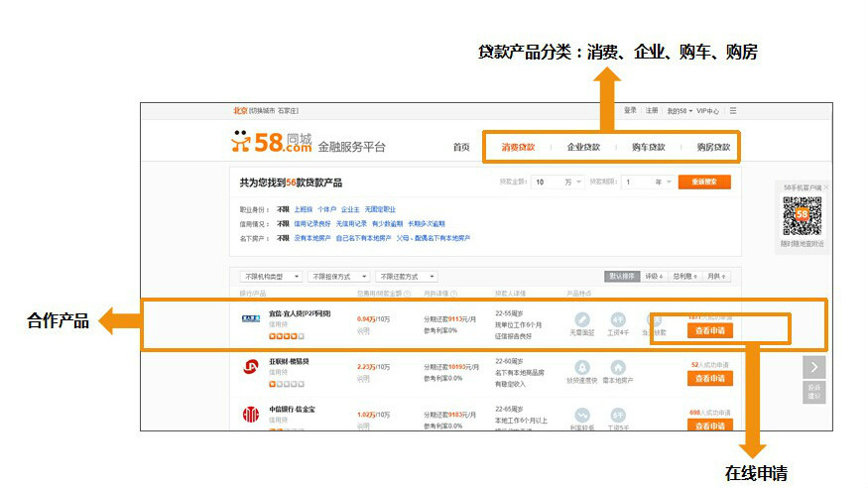Viewport: 868px width, 488px height.
Task: Open the 万 loan amount unit dropdown
Action: click(573, 183)
